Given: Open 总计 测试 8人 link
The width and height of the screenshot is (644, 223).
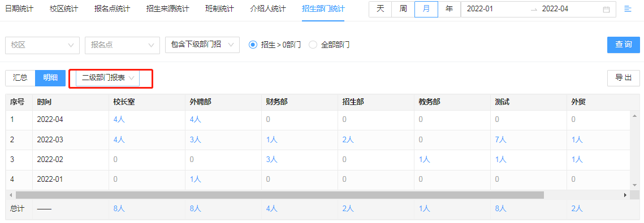Looking at the screenshot, I should 500,209.
